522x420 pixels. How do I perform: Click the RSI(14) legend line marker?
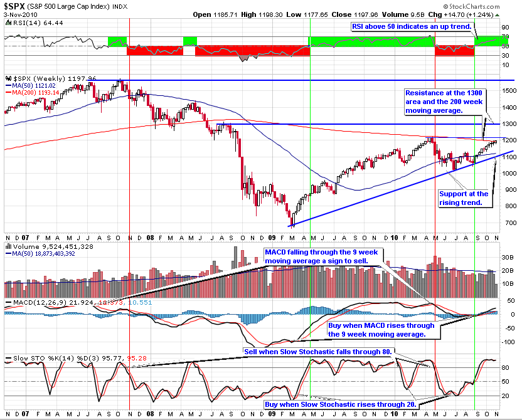[8, 22]
